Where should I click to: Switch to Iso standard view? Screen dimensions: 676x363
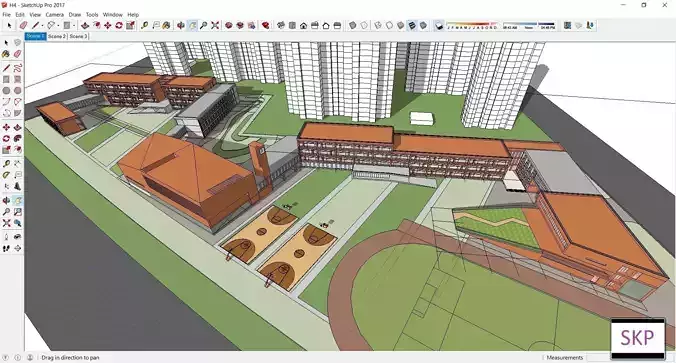click(281, 25)
